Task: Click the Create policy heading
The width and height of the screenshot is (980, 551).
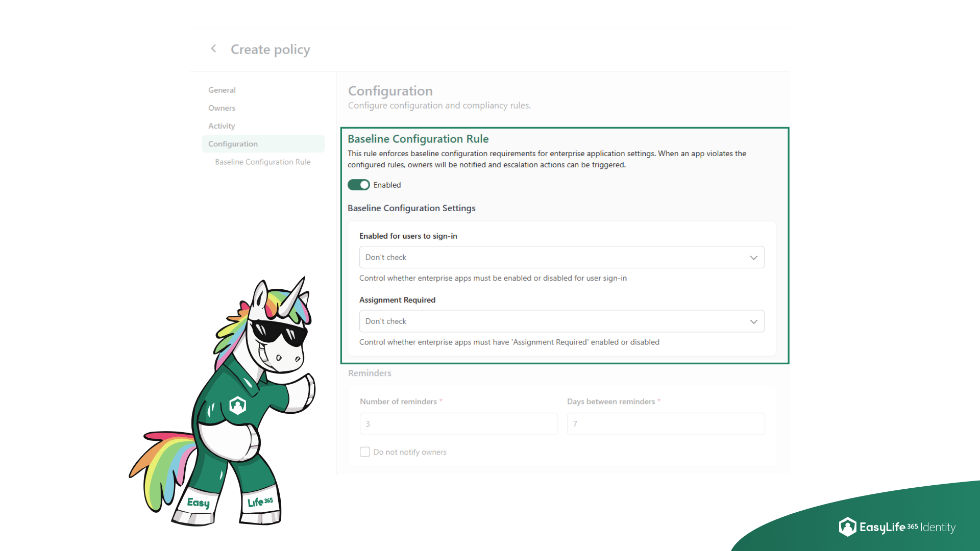Action: pyautogui.click(x=270, y=49)
